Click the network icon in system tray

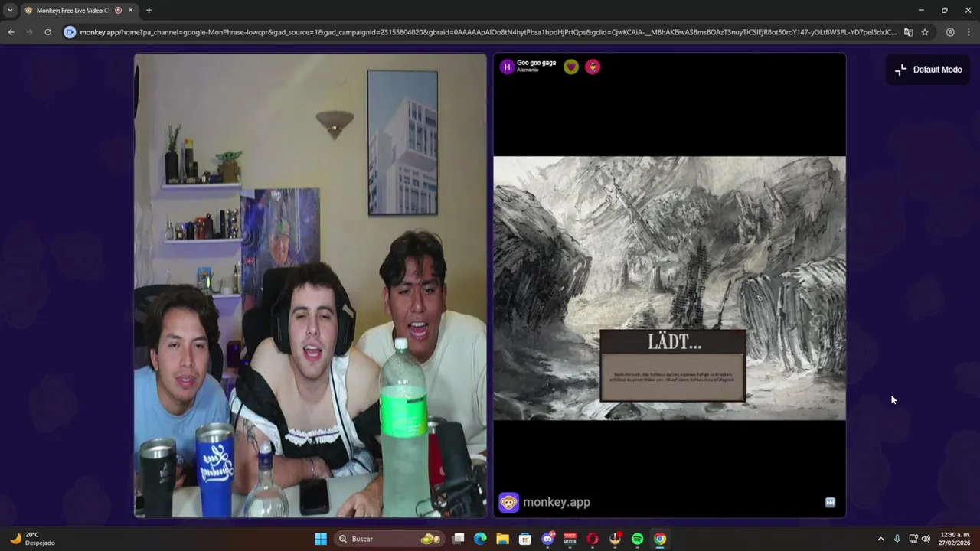[x=913, y=539]
